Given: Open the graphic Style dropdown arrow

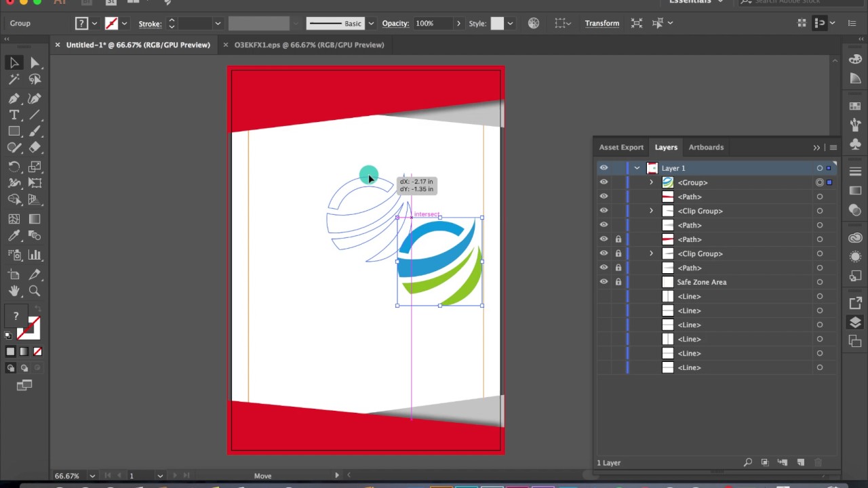Looking at the screenshot, I should point(510,24).
